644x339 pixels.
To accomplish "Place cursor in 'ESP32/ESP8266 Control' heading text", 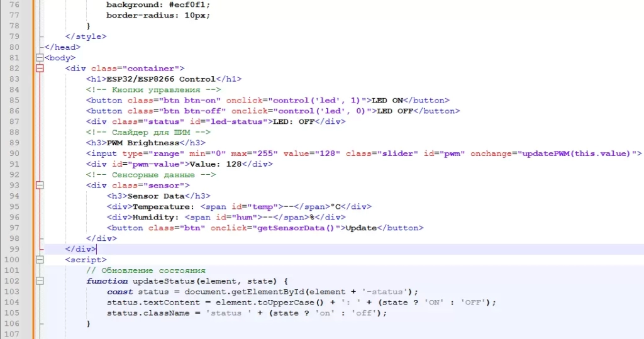I will point(160,79).
